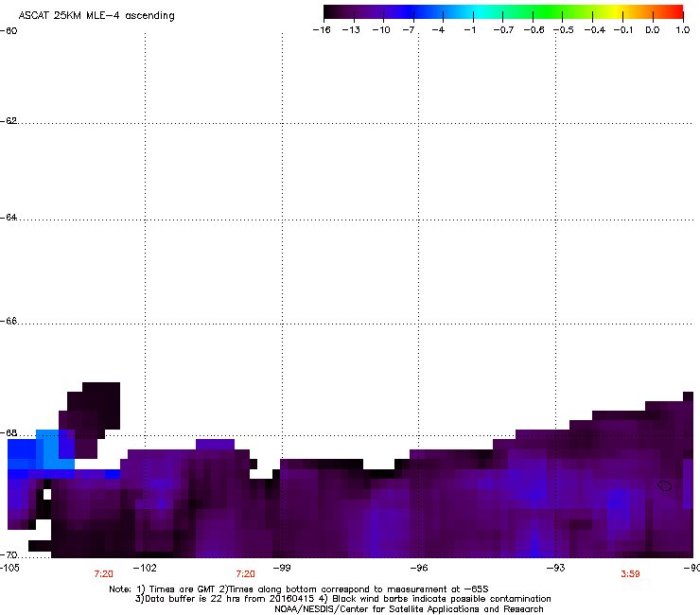Image resolution: width=700 pixels, height=615 pixels.
Task: Pick the green section of the color bar
Action: pyautogui.click(x=549, y=12)
